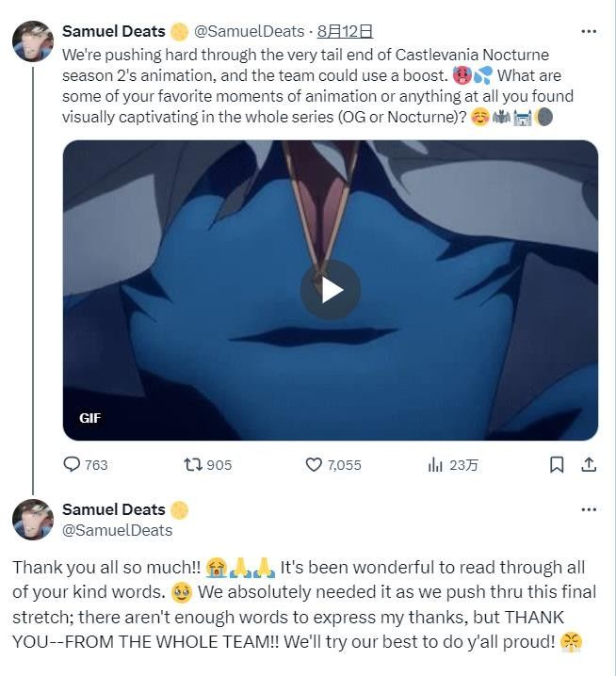Play the GIF animation
The image size is (616, 676).
coord(331,290)
